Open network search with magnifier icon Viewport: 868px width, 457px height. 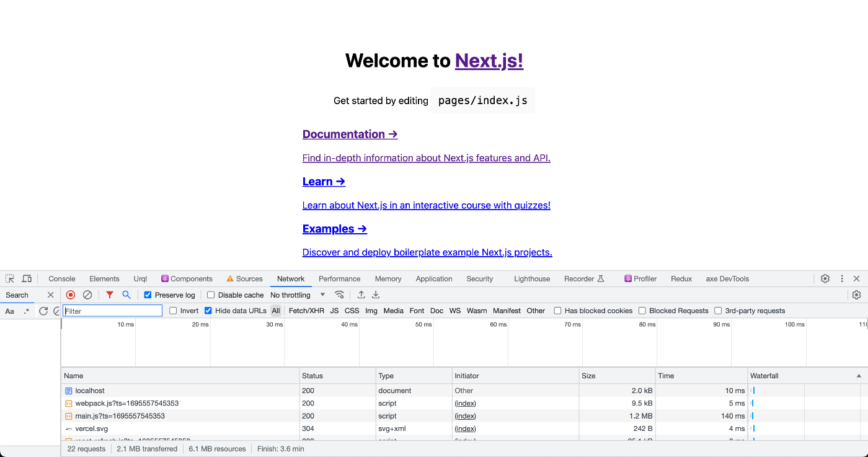click(126, 295)
